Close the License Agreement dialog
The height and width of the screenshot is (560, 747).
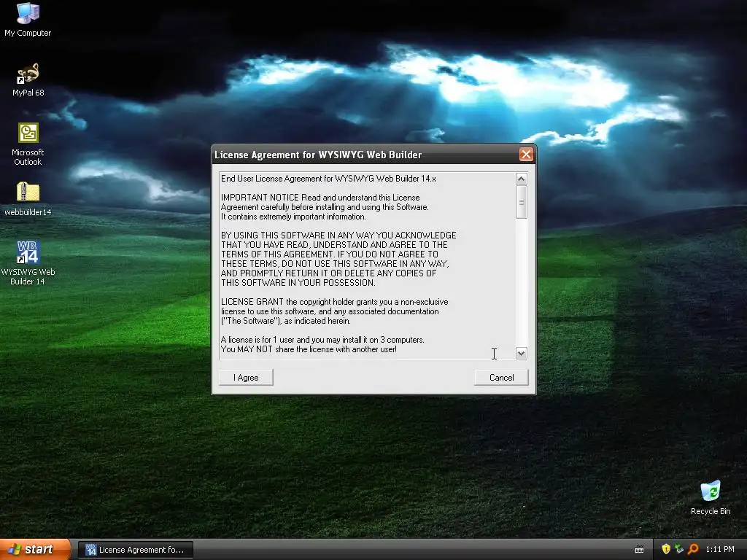coord(526,155)
